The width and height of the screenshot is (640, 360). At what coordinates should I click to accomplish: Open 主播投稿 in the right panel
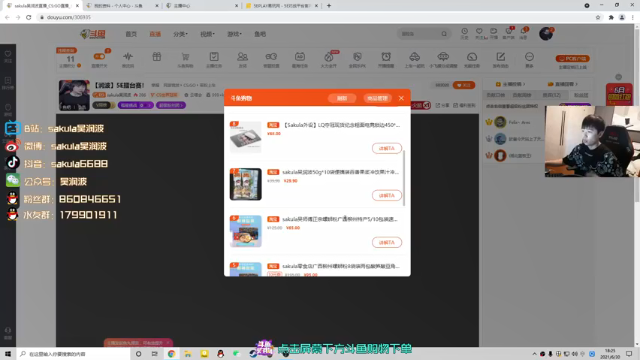[510, 84]
